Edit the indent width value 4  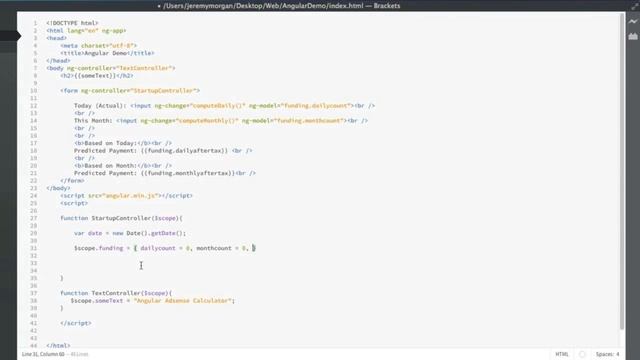tap(618, 354)
